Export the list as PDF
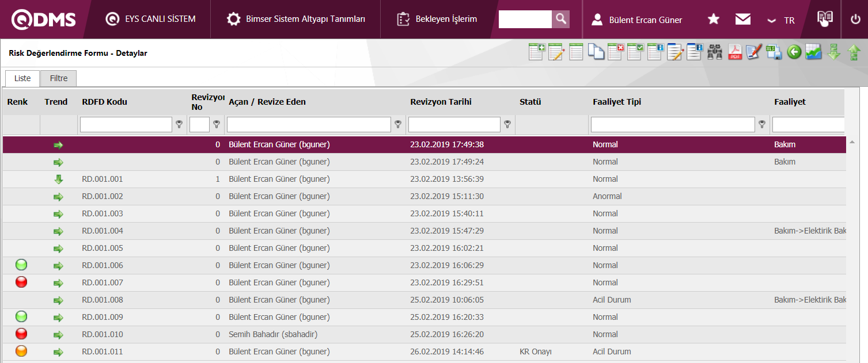Image resolution: width=868 pixels, height=363 pixels. click(735, 52)
